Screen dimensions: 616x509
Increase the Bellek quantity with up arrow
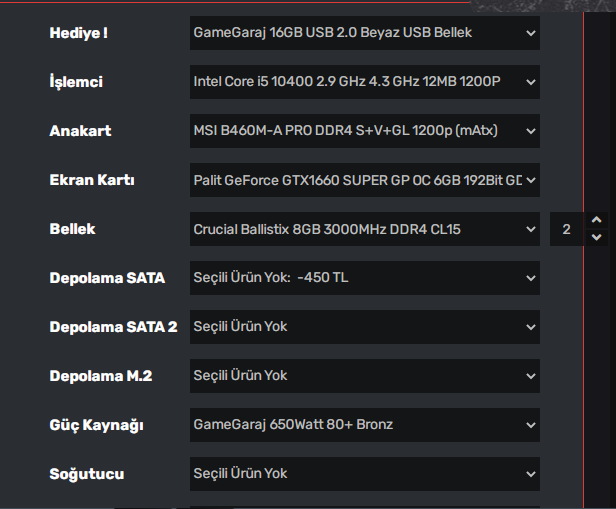597,221
